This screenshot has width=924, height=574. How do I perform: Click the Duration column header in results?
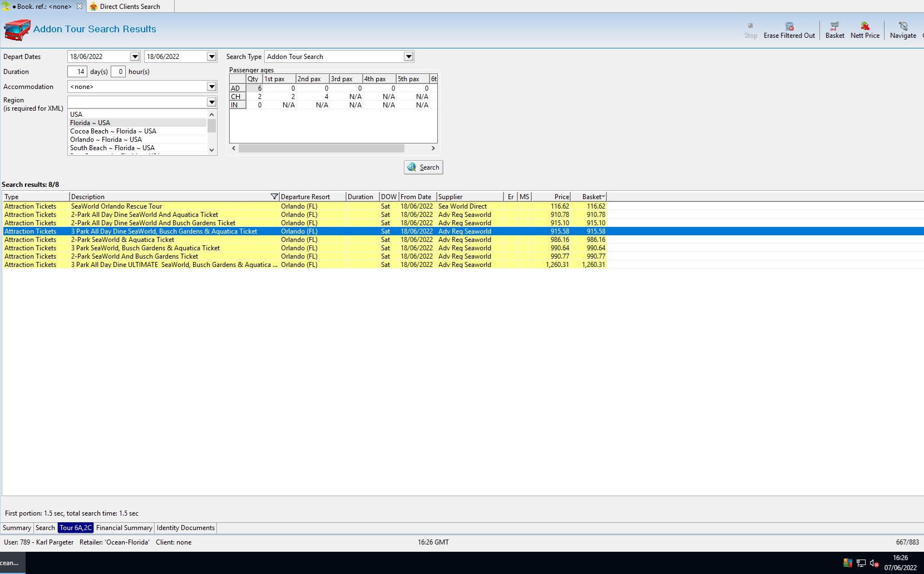(362, 197)
